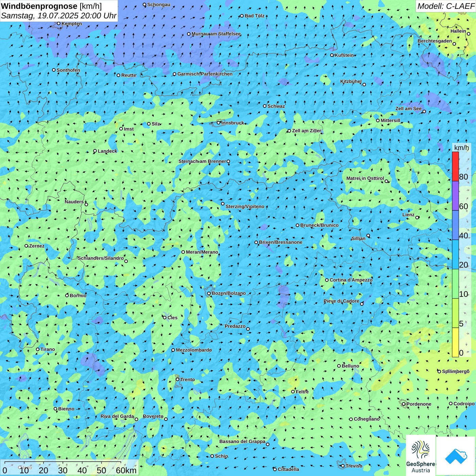Click the green 10 km/h legend swatch
Viewport: 476px width, 476px height.
coord(455,284)
